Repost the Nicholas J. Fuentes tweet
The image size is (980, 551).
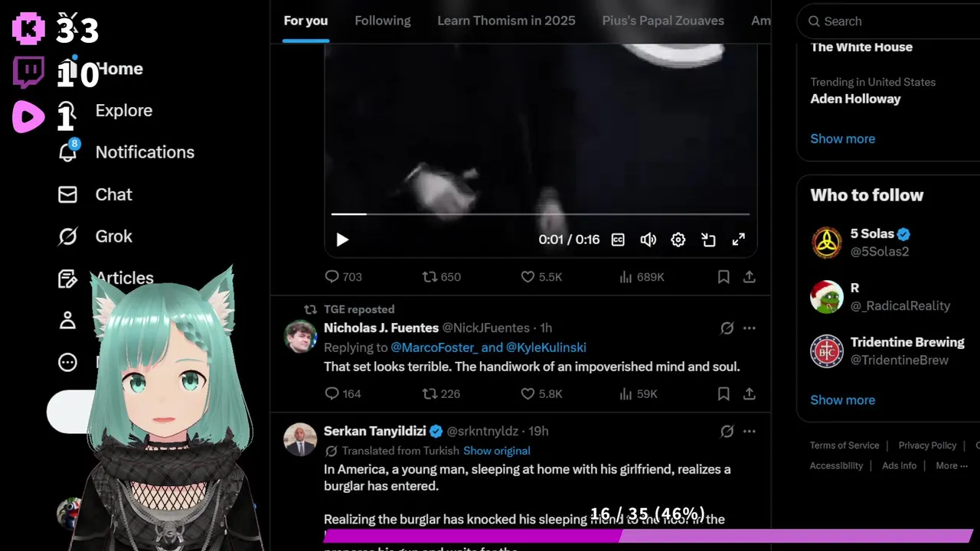pos(441,393)
